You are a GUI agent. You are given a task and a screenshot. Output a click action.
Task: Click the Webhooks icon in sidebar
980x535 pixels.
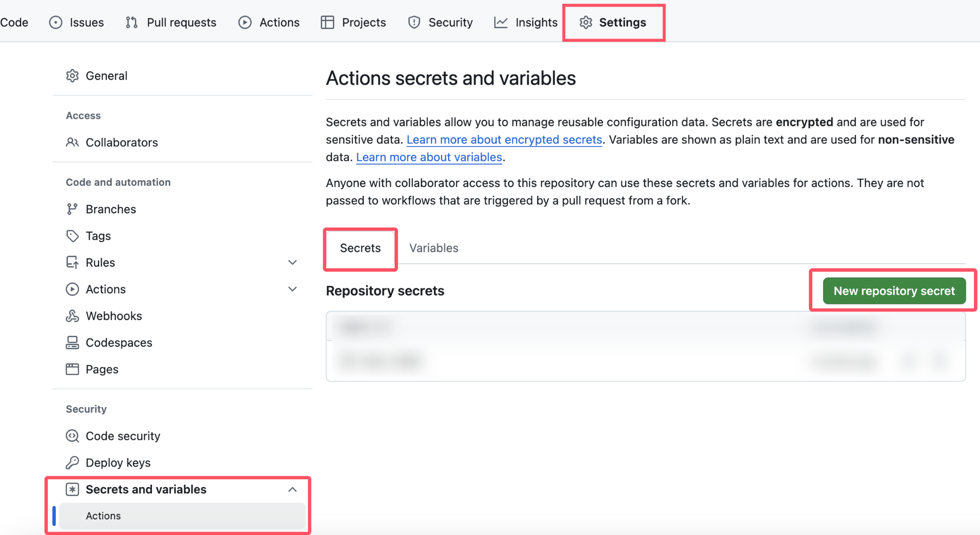click(x=72, y=316)
